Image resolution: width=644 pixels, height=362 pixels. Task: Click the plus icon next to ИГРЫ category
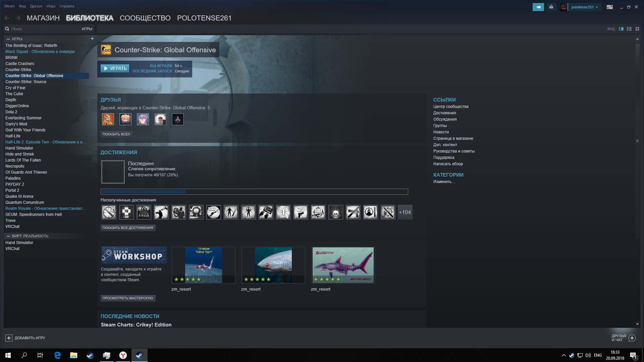(x=92, y=39)
